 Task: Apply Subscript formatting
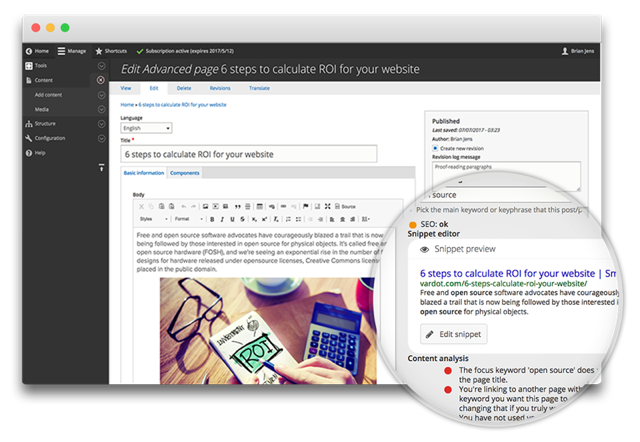tap(254, 219)
